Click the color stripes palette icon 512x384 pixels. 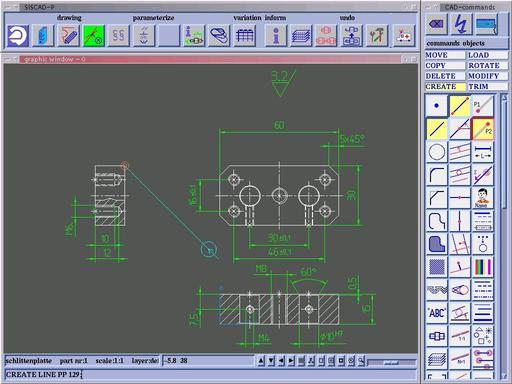(483, 267)
